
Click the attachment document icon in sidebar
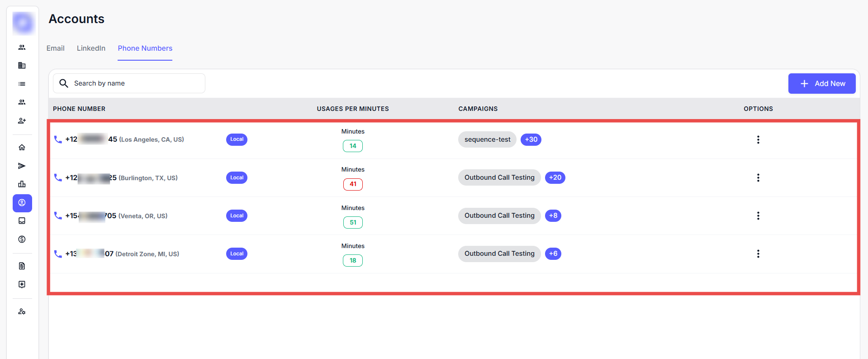(22, 266)
